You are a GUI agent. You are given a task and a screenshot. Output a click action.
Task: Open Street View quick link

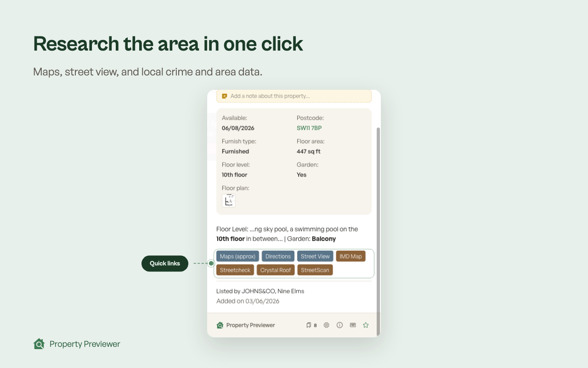[315, 256]
